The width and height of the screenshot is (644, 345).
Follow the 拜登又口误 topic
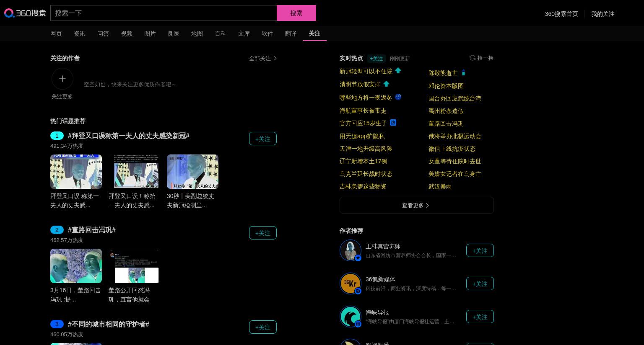tap(263, 139)
